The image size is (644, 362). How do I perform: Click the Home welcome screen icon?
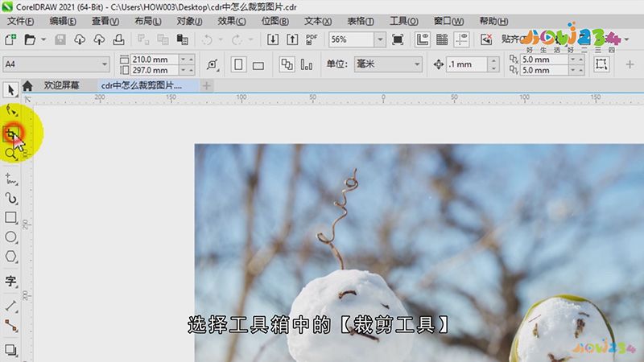(x=27, y=86)
